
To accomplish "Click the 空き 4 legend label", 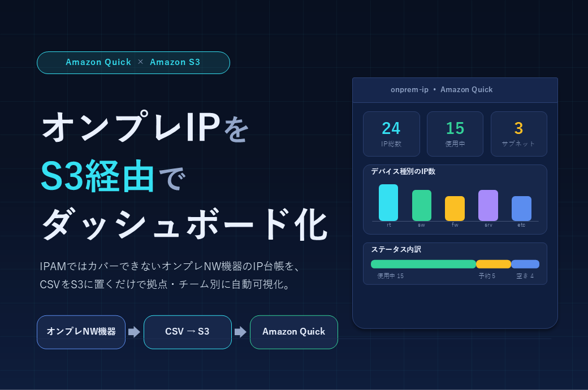I will (525, 276).
